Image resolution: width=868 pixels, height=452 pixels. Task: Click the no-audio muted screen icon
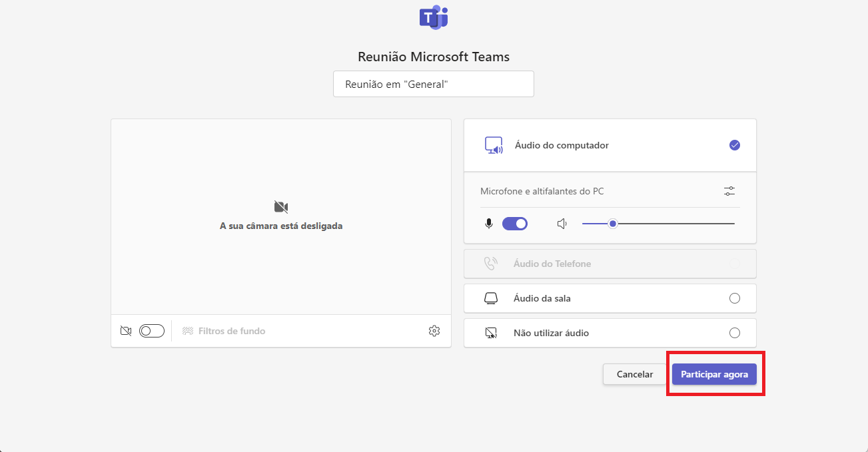pyautogui.click(x=491, y=333)
